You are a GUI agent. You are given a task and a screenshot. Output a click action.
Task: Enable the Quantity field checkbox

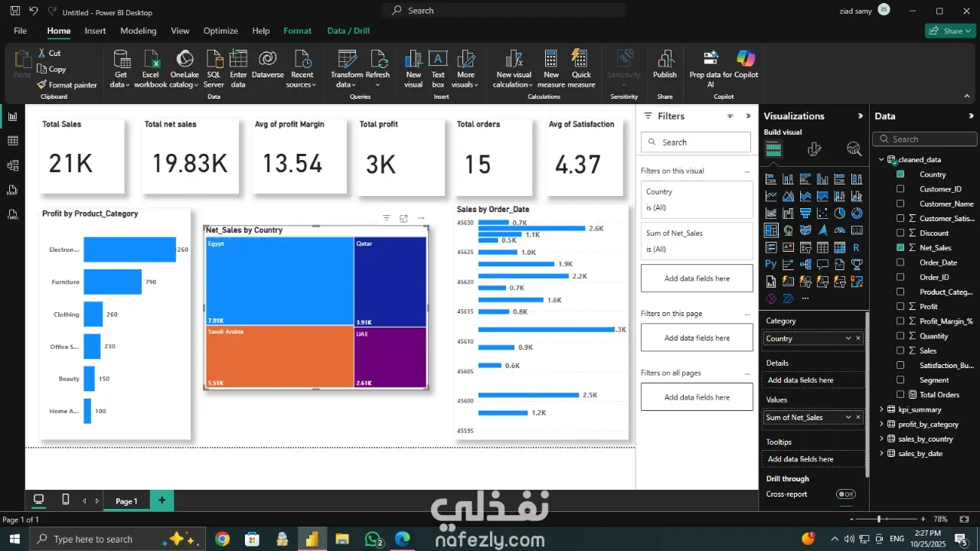(900, 336)
